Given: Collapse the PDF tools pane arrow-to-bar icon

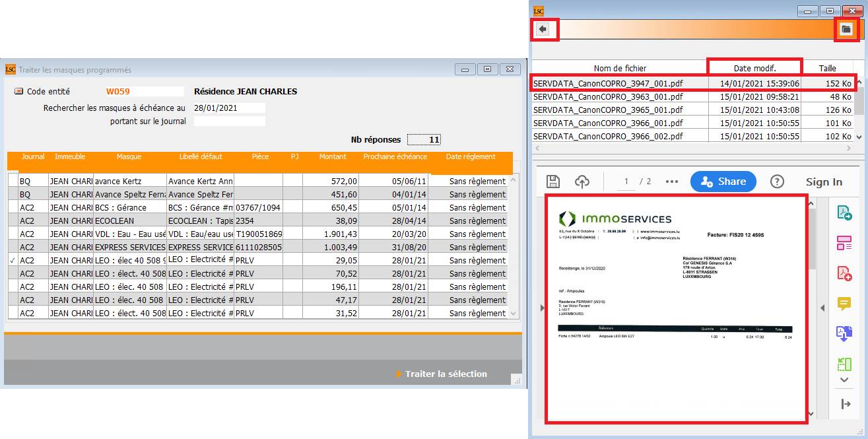Looking at the screenshot, I should click(846, 404).
